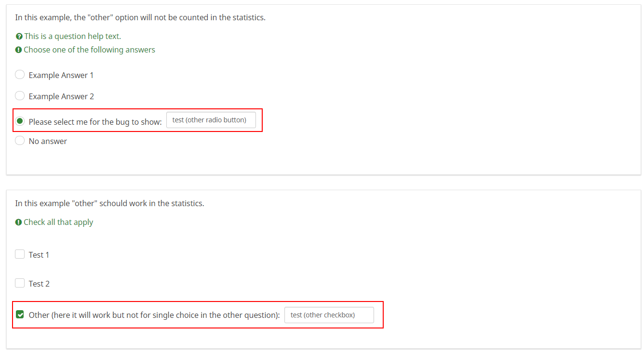The height and width of the screenshot is (354, 644).
Task: Click the 'Example Answer 1' label text
Action: pos(61,75)
